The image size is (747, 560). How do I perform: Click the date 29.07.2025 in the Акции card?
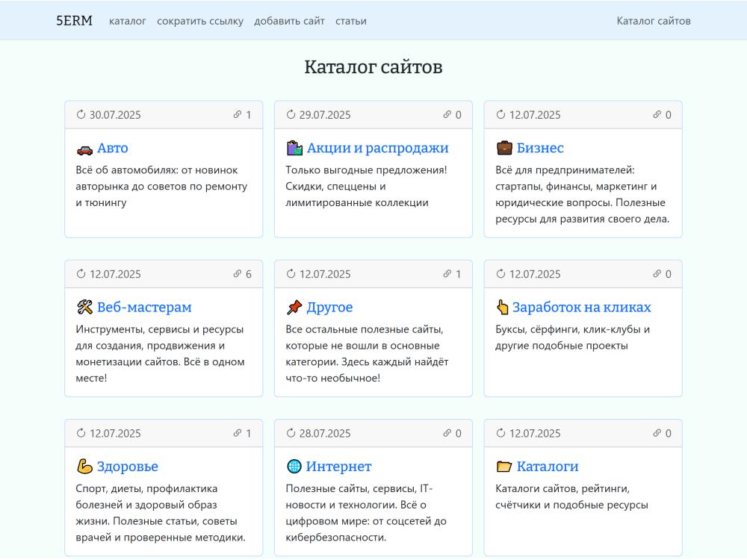pyautogui.click(x=325, y=115)
